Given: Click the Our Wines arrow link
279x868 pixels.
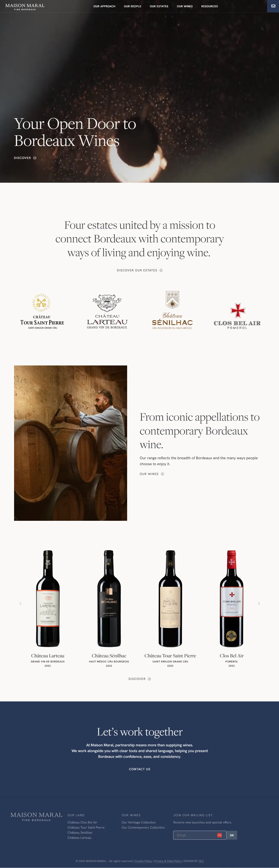Looking at the screenshot, I should pos(152,474).
